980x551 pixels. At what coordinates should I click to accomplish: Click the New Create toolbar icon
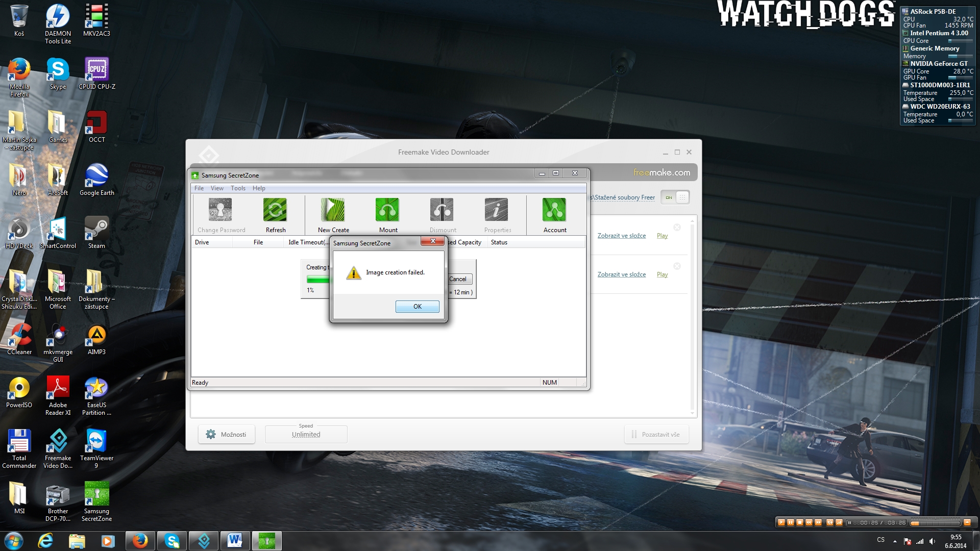point(333,210)
